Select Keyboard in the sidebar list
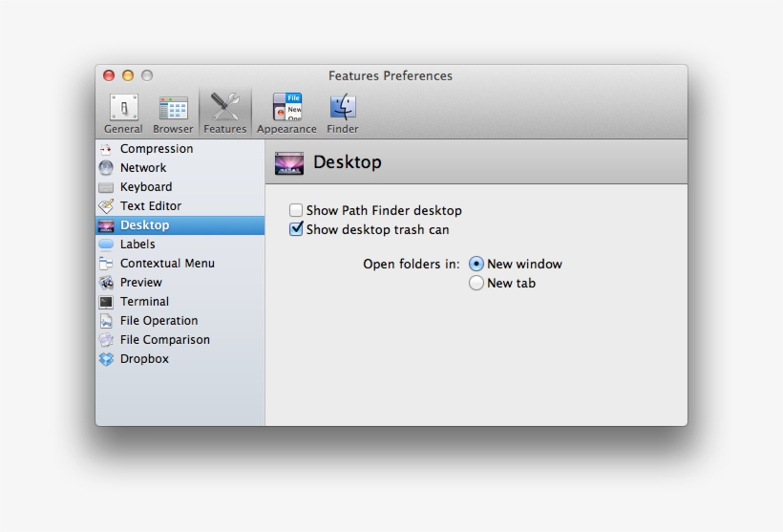The image size is (783, 532). pos(180,187)
